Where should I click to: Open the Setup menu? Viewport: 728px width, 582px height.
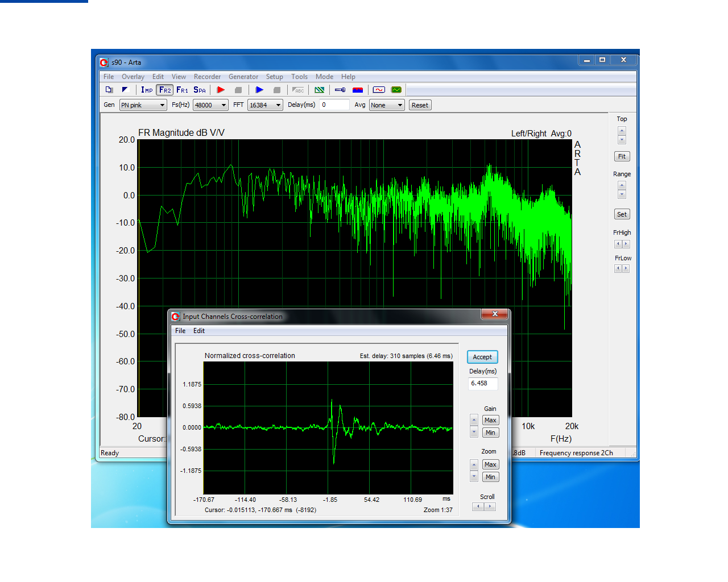[275, 77]
